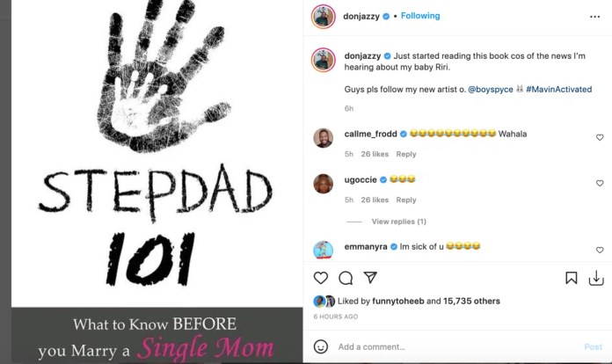Open the @boyspyce mention link

491,90
